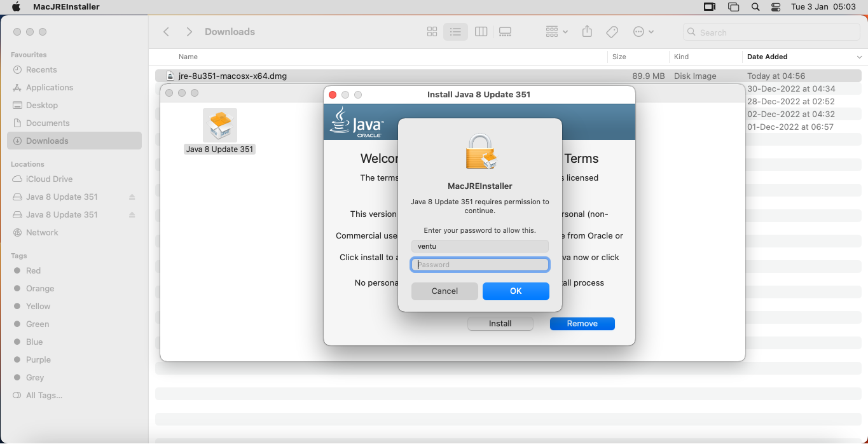Close the Install Java 8 Update 351 window
Viewport: 868px width, 444px height.
(x=333, y=95)
